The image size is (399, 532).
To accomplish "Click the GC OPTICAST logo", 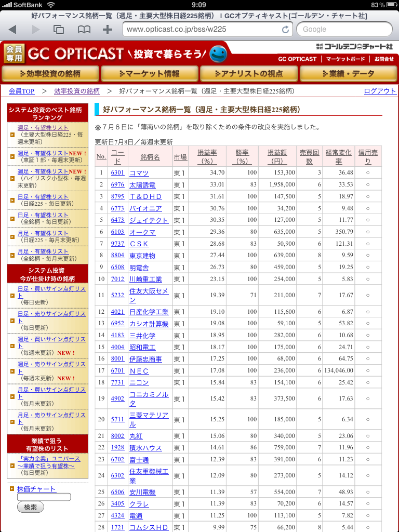I will [x=75, y=54].
